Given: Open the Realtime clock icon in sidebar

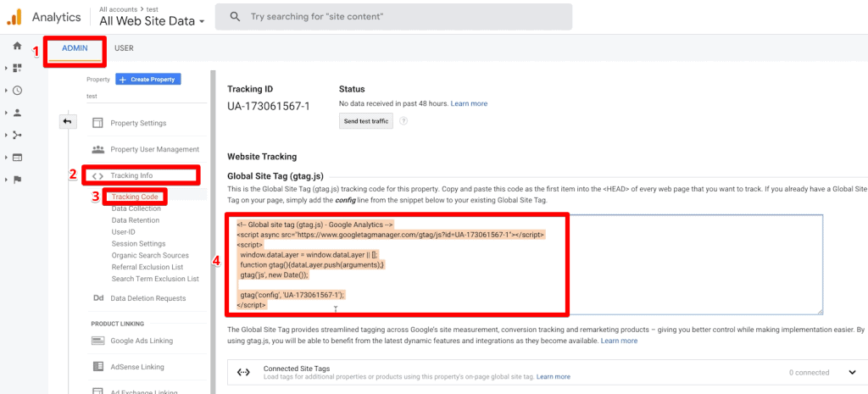Looking at the screenshot, I should pos(17,90).
